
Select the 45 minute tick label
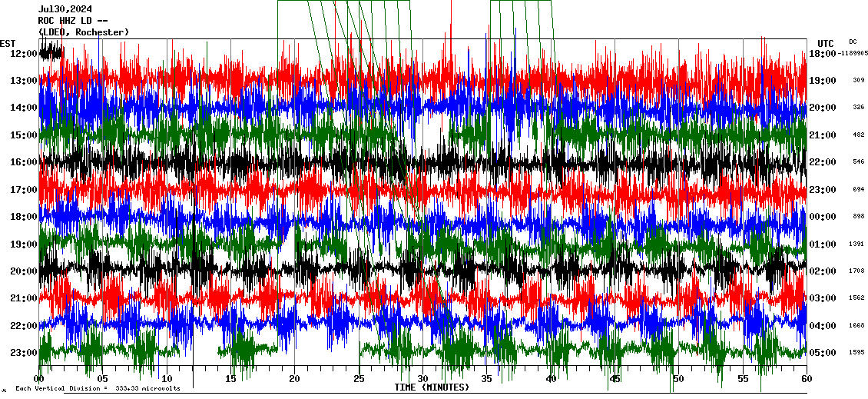[615, 379]
